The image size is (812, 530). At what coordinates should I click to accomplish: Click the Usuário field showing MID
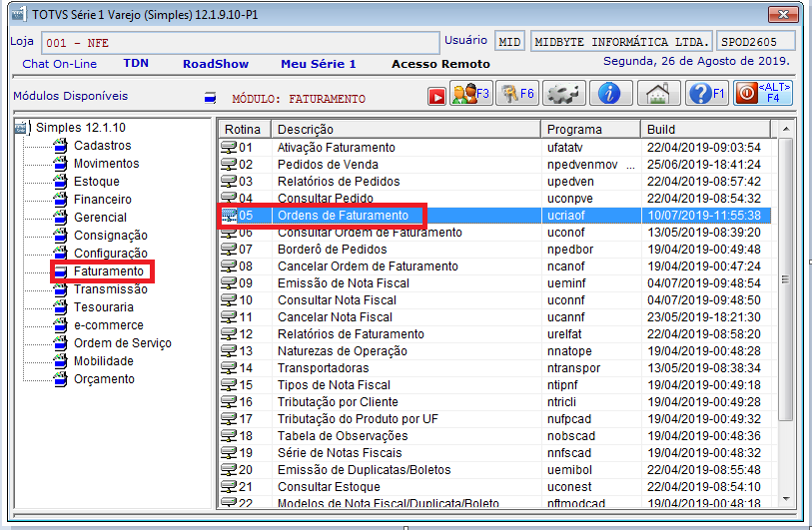point(509,42)
